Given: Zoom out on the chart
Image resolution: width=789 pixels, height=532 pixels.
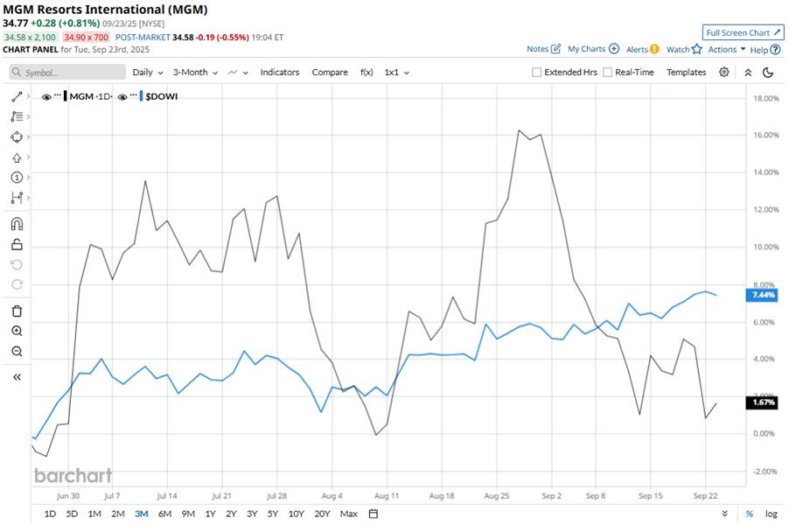Looking at the screenshot, I should [x=17, y=351].
